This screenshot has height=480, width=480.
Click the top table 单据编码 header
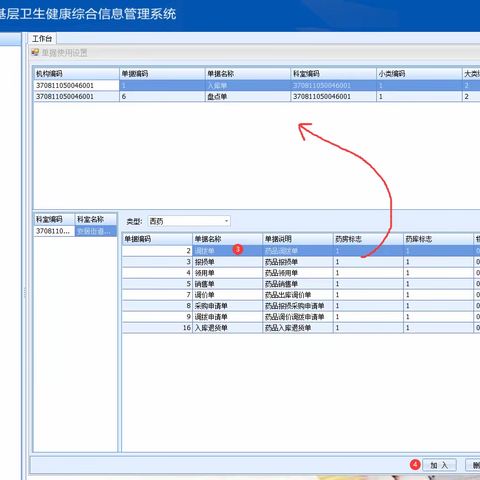coord(162,74)
